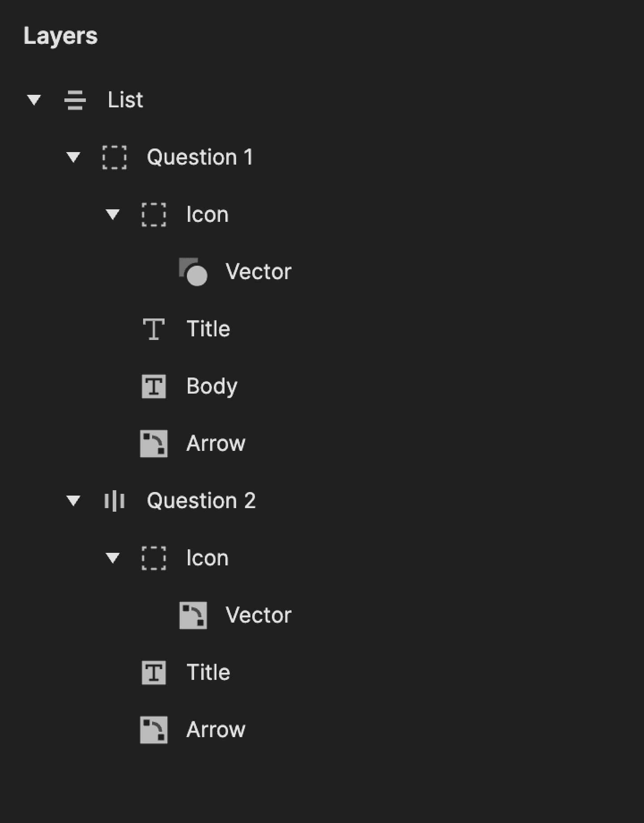Select the Body text layer
This screenshot has width=644, height=823.
212,386
